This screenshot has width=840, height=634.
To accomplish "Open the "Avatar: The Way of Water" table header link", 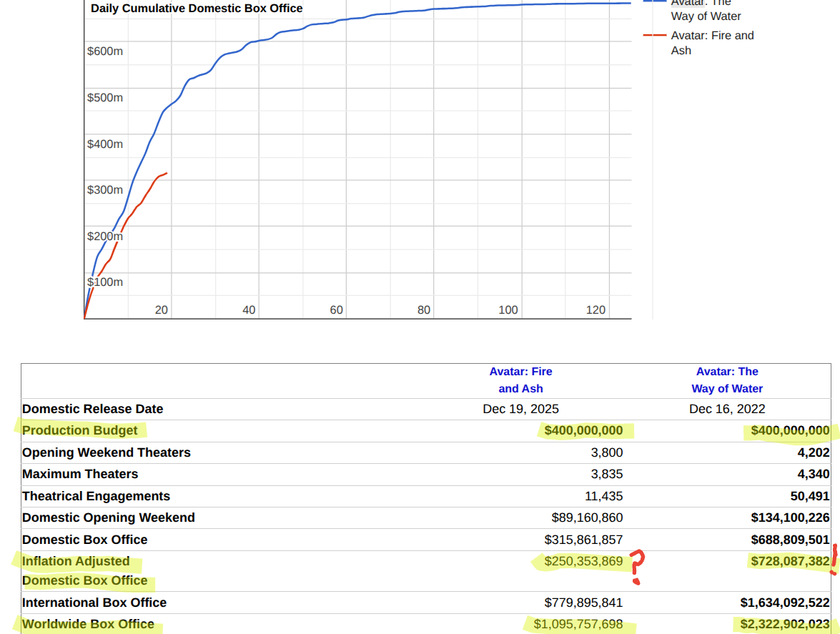I will [726, 380].
